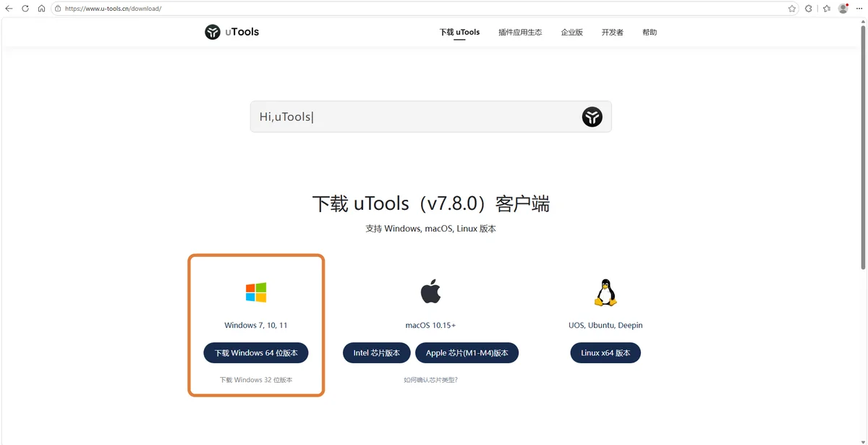
Task: Open the favorites list icon in the toolbar
Action: click(827, 9)
